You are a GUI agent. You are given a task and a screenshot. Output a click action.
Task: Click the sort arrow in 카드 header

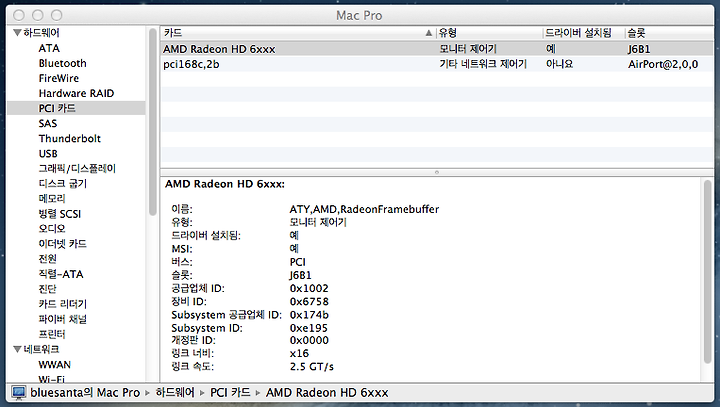428,33
